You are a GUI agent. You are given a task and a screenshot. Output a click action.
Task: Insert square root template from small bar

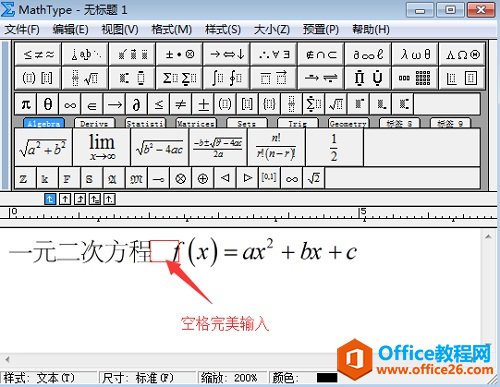point(336,105)
